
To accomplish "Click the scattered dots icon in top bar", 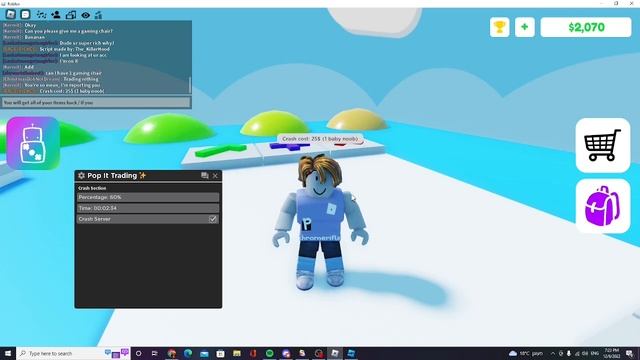I will (41, 15).
